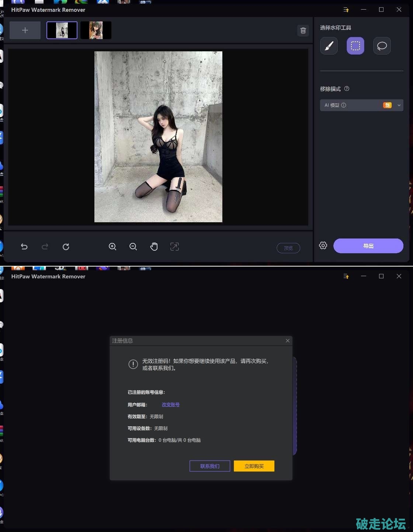Click the help icon beside 移除模式

pyautogui.click(x=347, y=89)
